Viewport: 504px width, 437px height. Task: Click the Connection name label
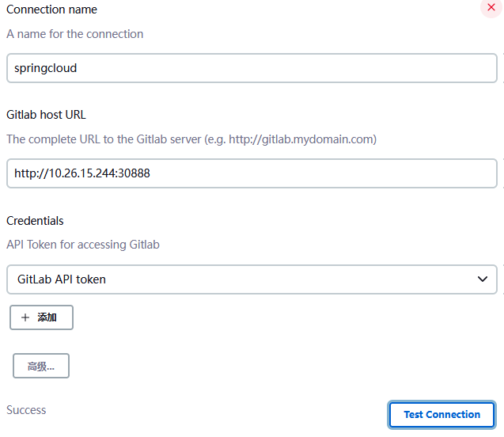(x=51, y=9)
